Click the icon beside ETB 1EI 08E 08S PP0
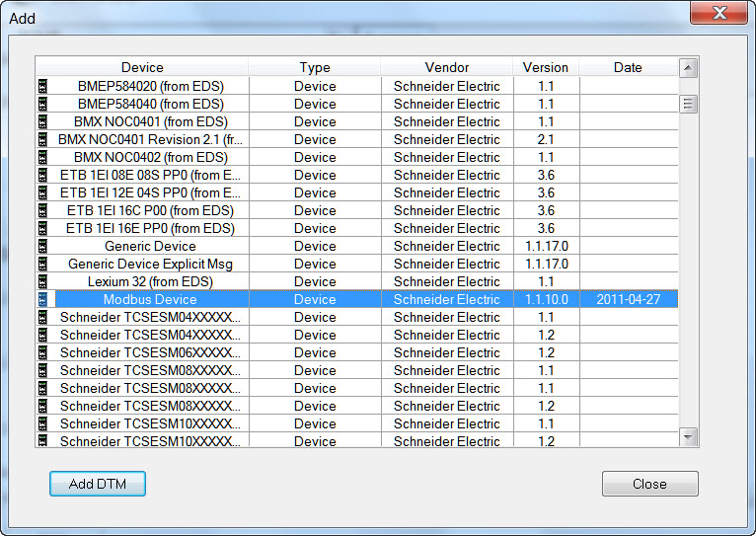This screenshot has height=536, width=756. pyautogui.click(x=42, y=175)
